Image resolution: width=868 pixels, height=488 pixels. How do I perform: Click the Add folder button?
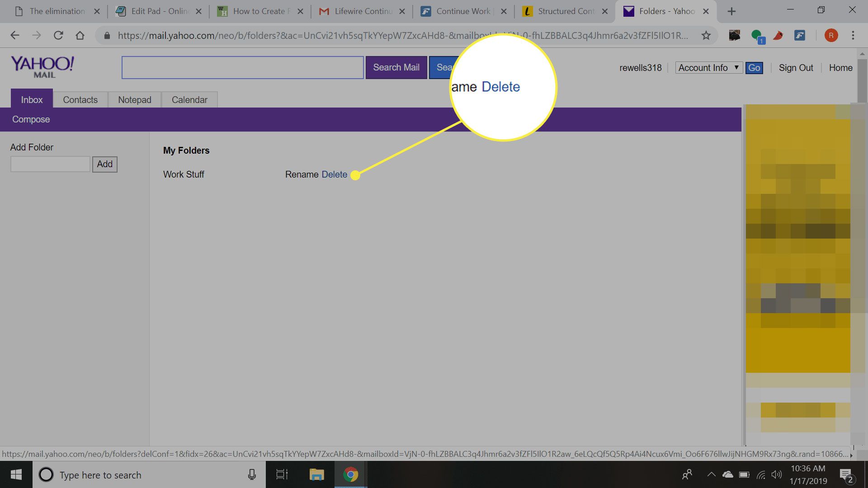pos(104,164)
